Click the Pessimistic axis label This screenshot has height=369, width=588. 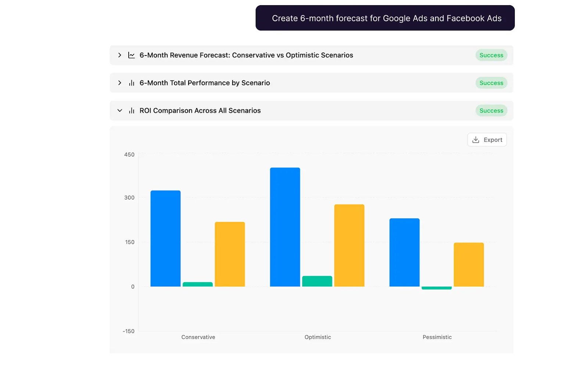tap(437, 337)
